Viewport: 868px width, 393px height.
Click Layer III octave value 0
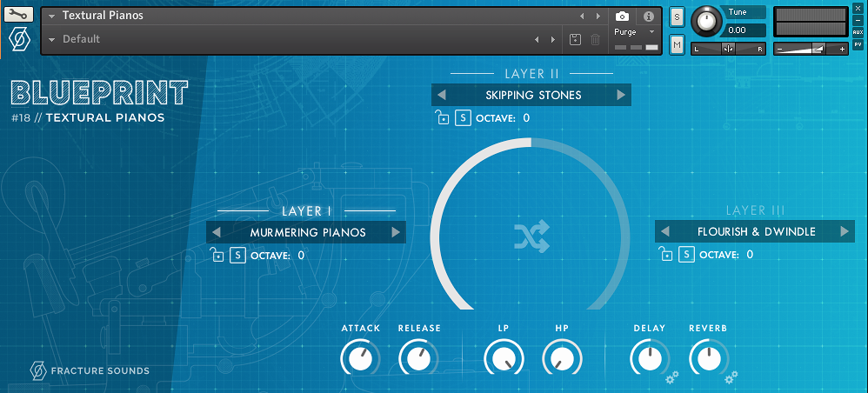(x=750, y=254)
